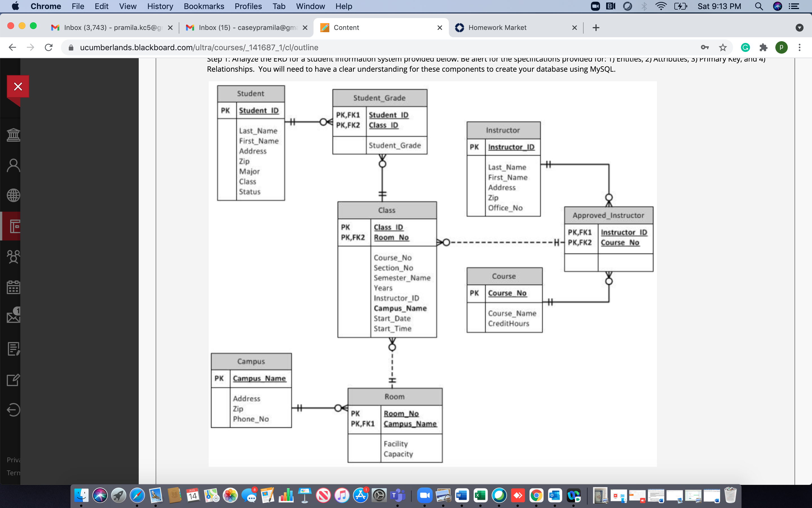Image resolution: width=812 pixels, height=508 pixels.
Task: Click the battery status icon
Action: click(680, 6)
